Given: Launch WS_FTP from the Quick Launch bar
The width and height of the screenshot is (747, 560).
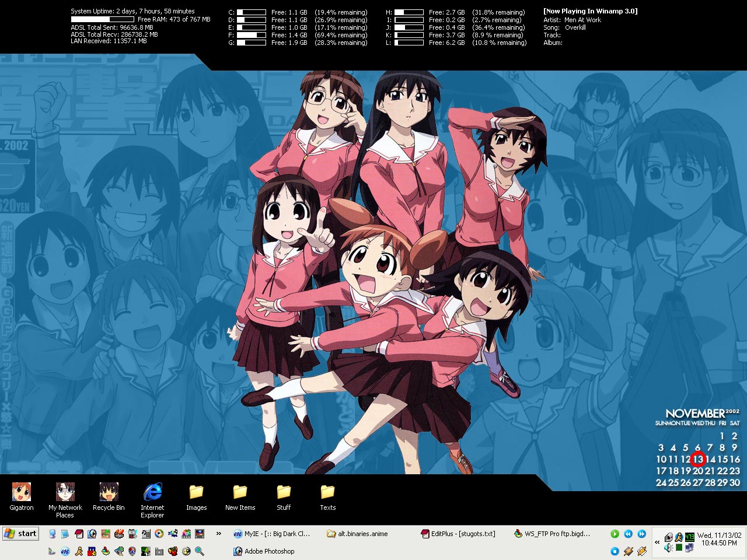Looking at the screenshot, I should [x=106, y=551].
